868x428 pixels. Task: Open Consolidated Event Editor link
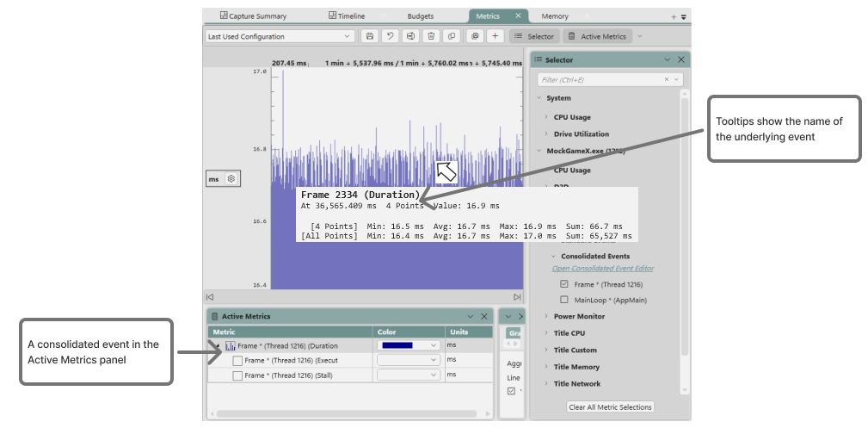click(603, 269)
